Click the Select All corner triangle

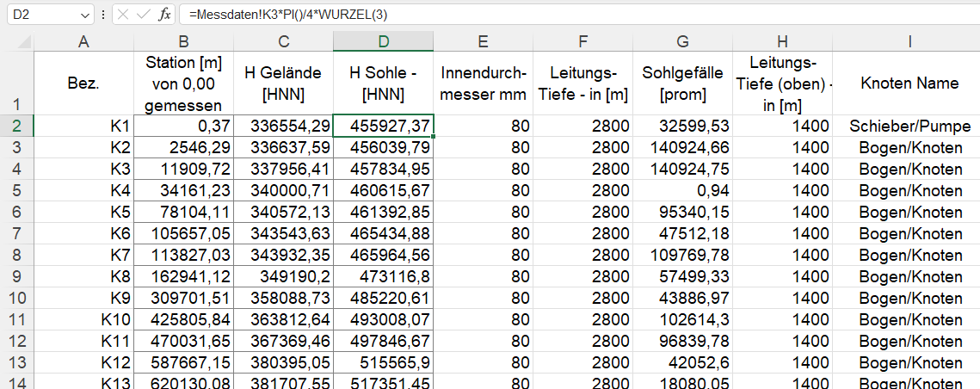(x=24, y=42)
